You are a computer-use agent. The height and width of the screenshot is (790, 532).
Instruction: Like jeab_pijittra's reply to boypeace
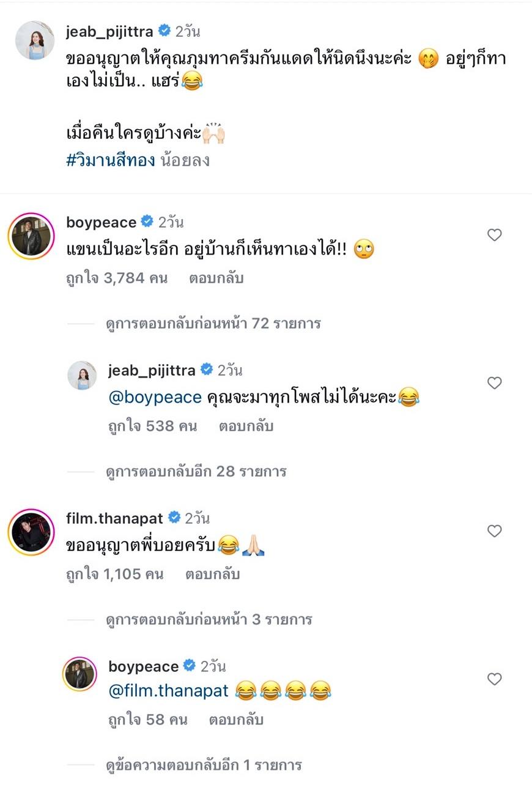(x=494, y=383)
